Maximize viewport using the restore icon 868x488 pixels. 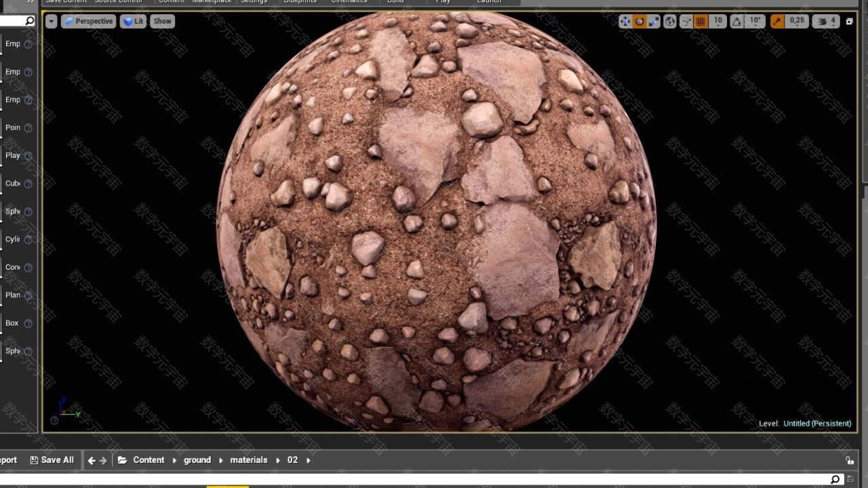[x=849, y=22]
